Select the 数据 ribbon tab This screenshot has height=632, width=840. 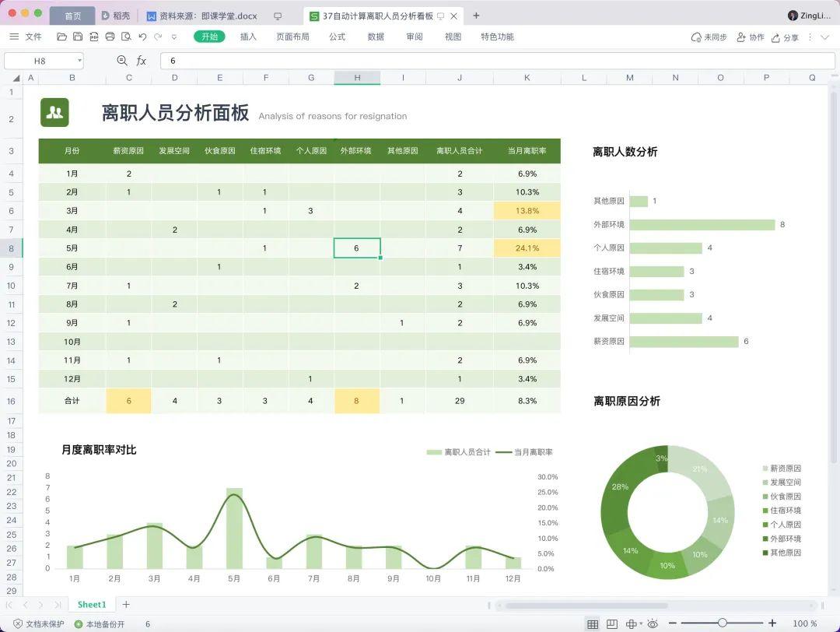(376, 37)
